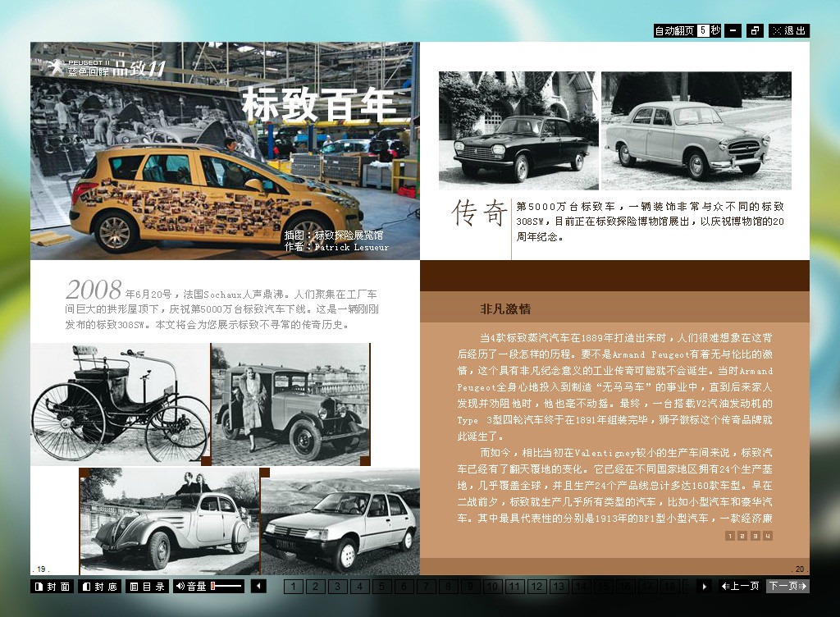Image resolution: width=840 pixels, height=617 pixels.
Task: Jump to page 13 in page strip
Action: (559, 587)
